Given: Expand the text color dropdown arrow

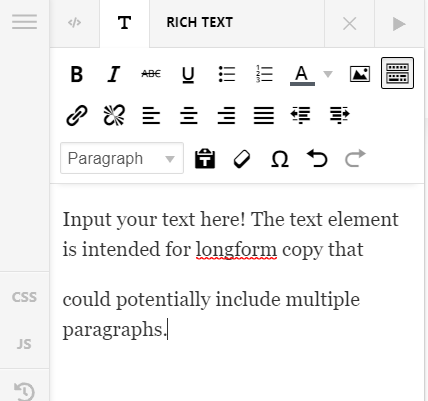Looking at the screenshot, I should click(328, 74).
